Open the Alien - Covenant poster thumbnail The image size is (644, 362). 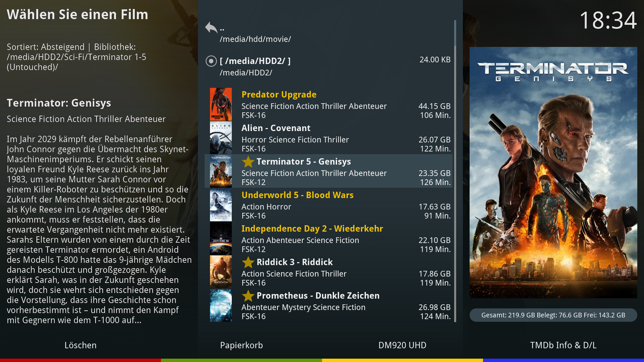[221, 138]
